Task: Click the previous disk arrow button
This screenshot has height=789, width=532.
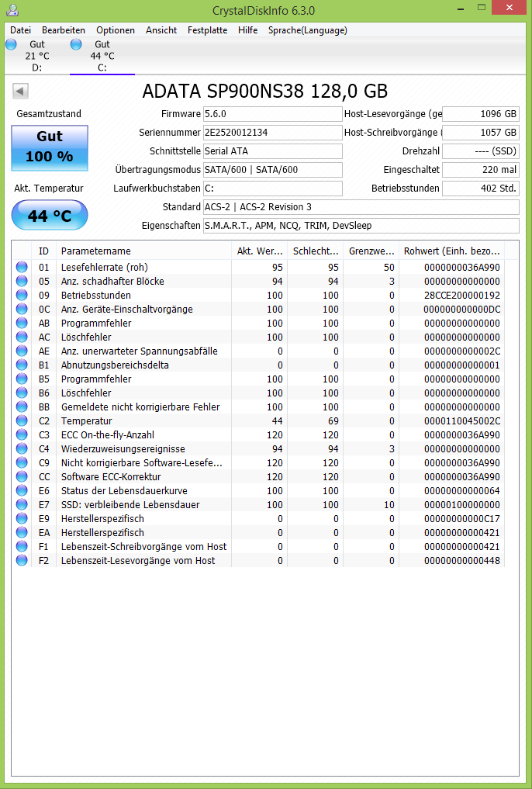Action: (20, 91)
